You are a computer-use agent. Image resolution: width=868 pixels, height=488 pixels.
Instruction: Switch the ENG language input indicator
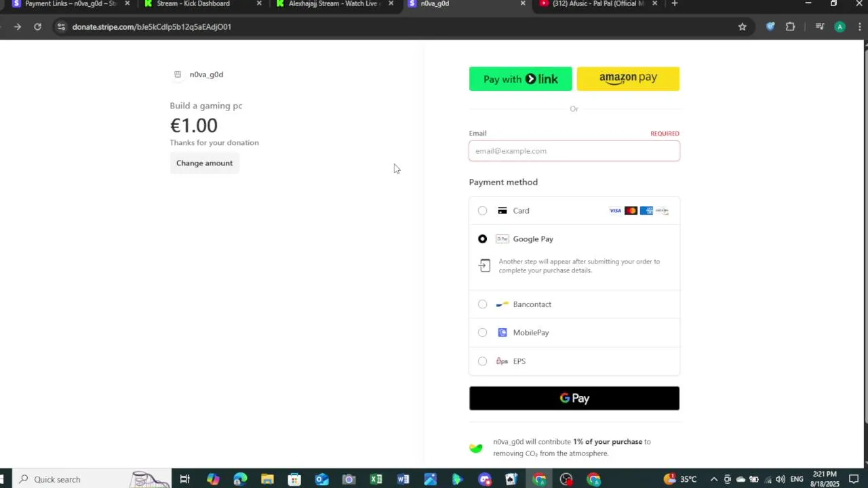[797, 479]
